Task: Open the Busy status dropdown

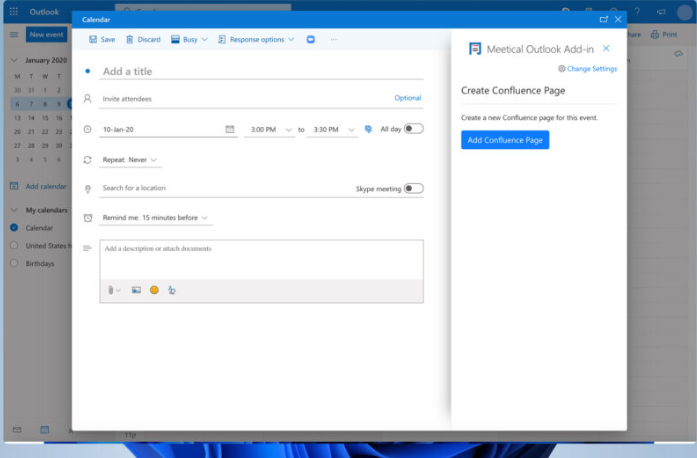Action: pos(189,40)
